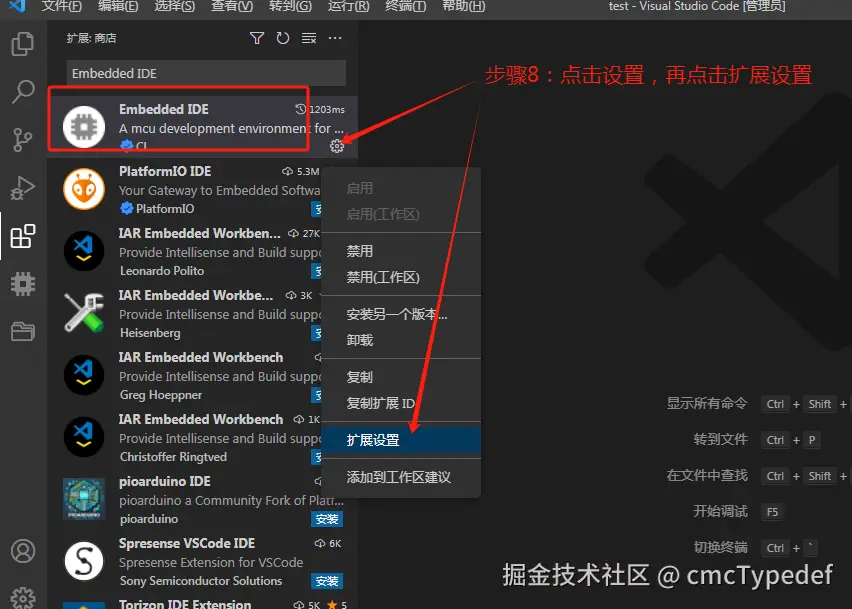Refresh the extensions list
The width and height of the screenshot is (852, 609).
click(x=282, y=38)
